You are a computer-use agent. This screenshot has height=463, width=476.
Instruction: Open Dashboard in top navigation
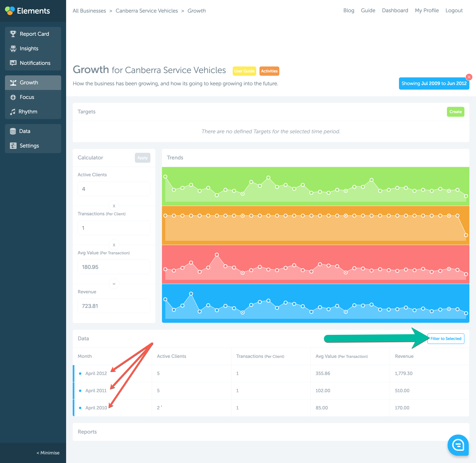(x=395, y=10)
